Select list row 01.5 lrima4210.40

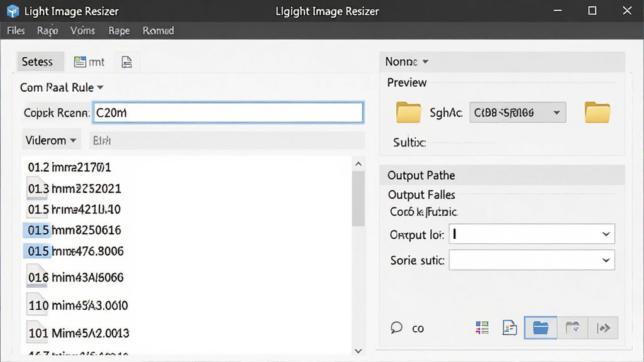187,209
